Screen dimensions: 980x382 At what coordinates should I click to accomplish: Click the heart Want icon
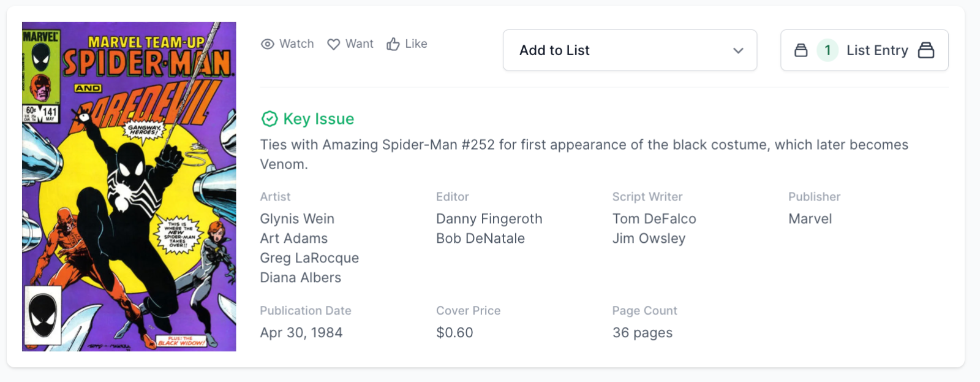(333, 44)
